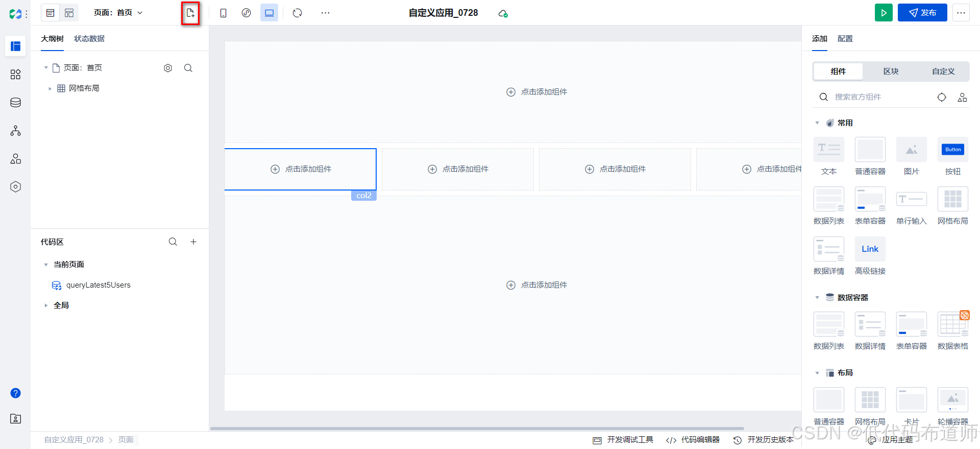Open 开发历史版本 in the bottom bar
The height and width of the screenshot is (449, 980).
coord(764,440)
